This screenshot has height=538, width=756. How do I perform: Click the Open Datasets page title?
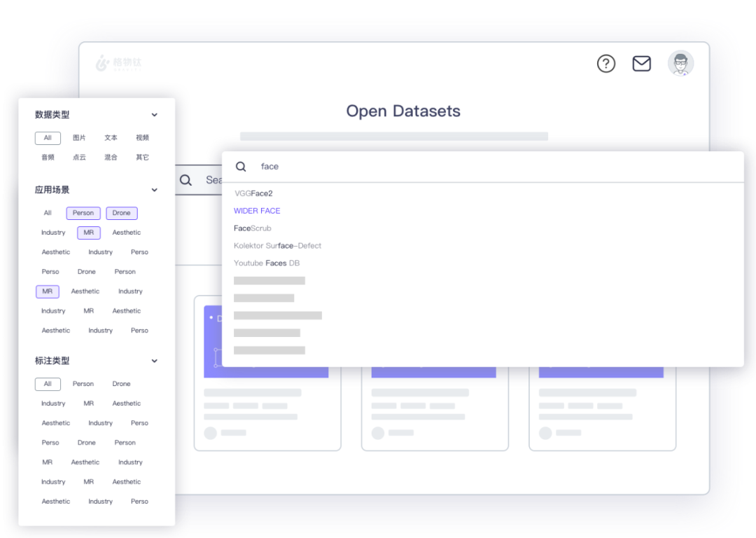(403, 111)
